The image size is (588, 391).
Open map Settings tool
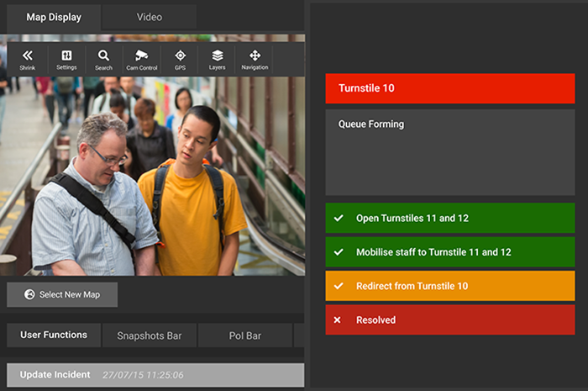pyautogui.click(x=66, y=60)
